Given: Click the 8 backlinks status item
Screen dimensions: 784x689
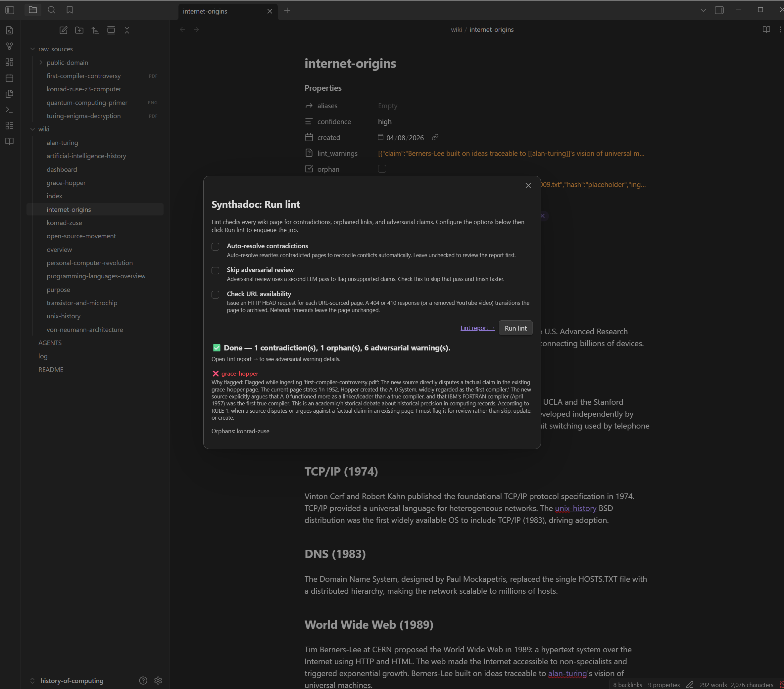Looking at the screenshot, I should pos(627,684).
